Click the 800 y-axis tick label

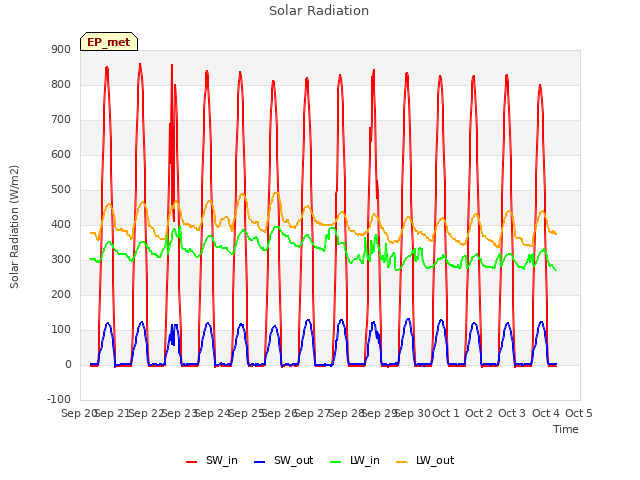(x=61, y=84)
